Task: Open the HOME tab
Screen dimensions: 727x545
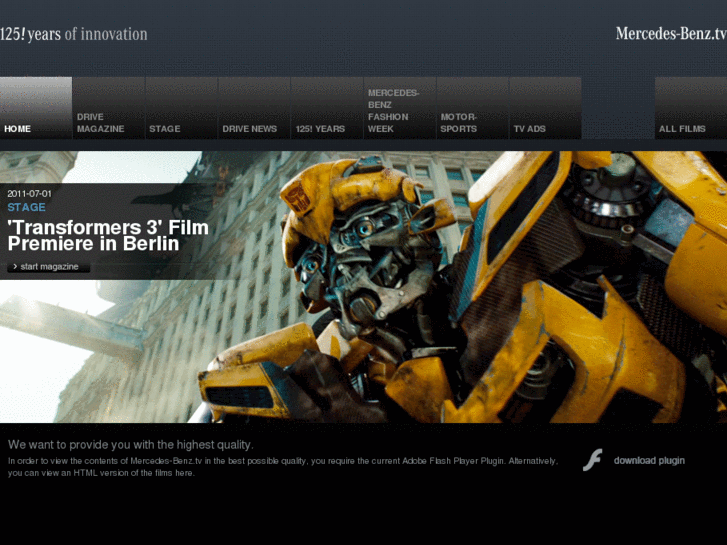Action: click(x=36, y=108)
